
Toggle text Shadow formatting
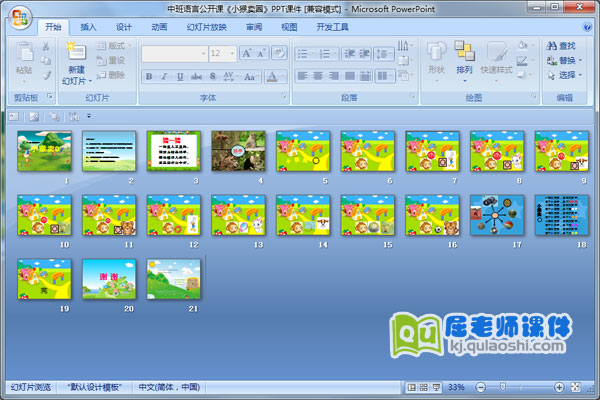pyautogui.click(x=212, y=77)
